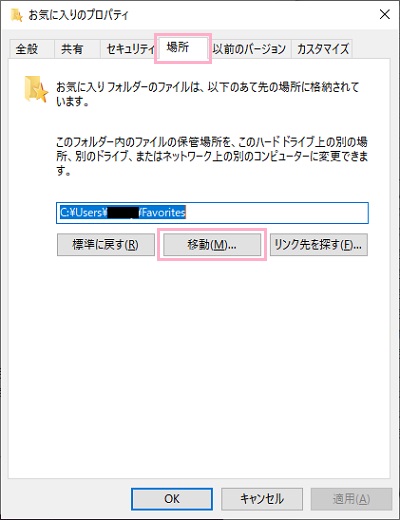Image resolution: width=400 pixels, height=520 pixels.
Task: Confirm with the OK button
Action: coord(172,499)
